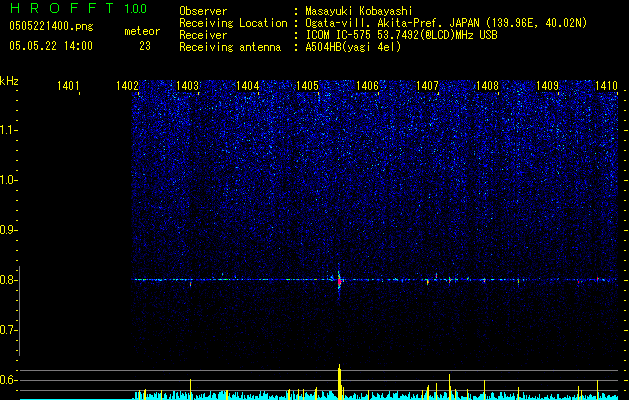Click the 1407 time marker
This screenshot has height=400, width=629.
[427, 86]
